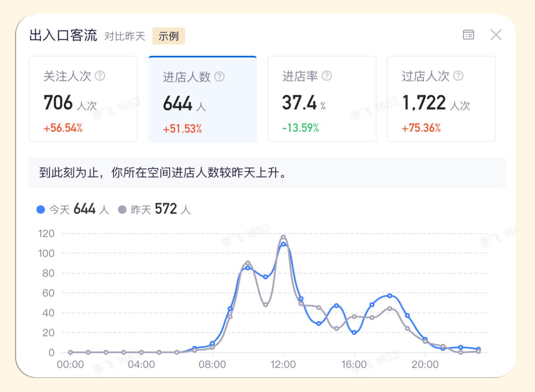The width and height of the screenshot is (535, 392).
Task: Toggle the 今天 legend series
Action: click(59, 210)
